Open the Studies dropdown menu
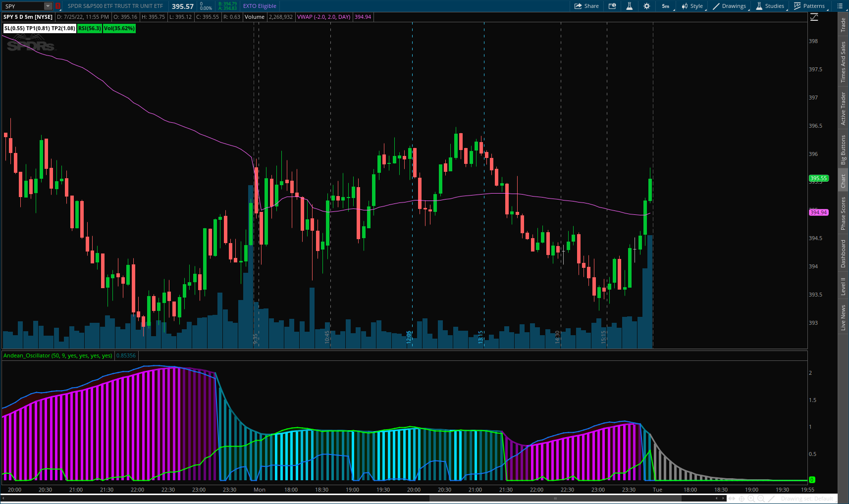 (770, 6)
